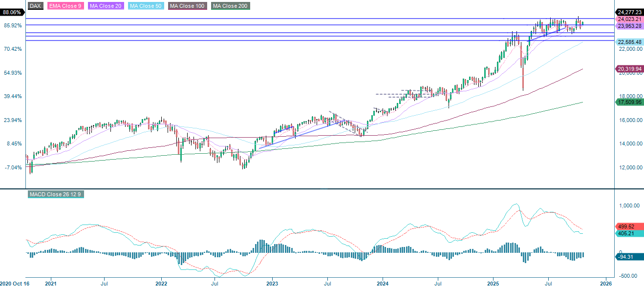
Task: Click the MA Close 100 indicator label
Action: point(188,6)
